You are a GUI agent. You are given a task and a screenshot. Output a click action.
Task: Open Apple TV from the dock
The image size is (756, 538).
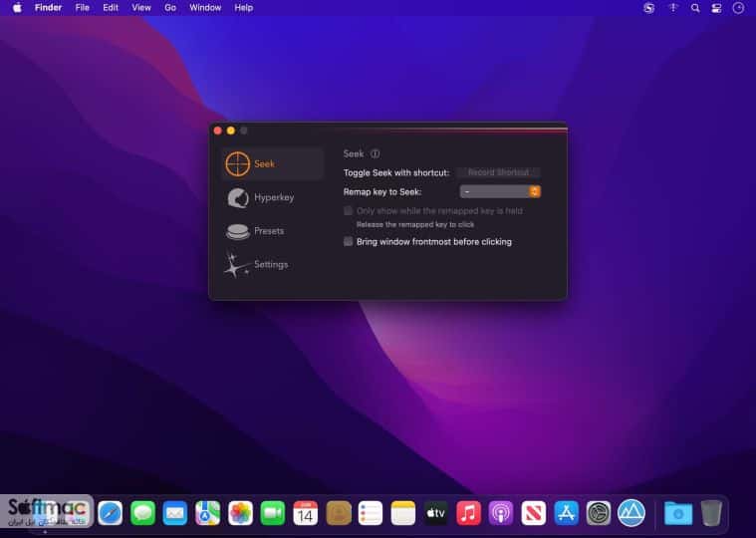pyautogui.click(x=436, y=513)
